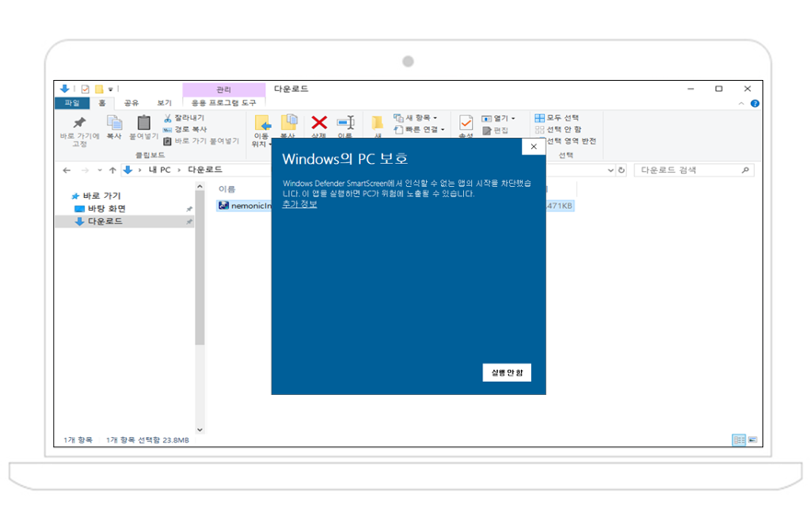Refresh the 다운로드 folder view

(x=621, y=170)
